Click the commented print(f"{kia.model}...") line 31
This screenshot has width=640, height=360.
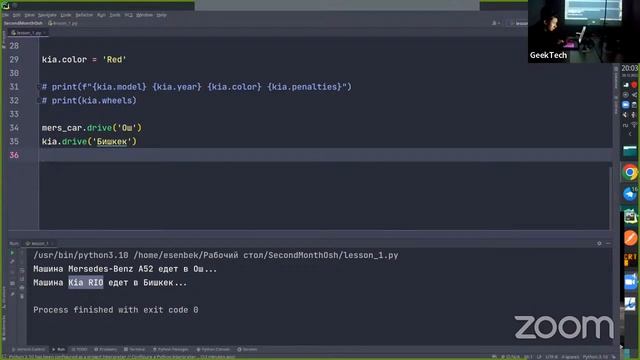pos(196,87)
